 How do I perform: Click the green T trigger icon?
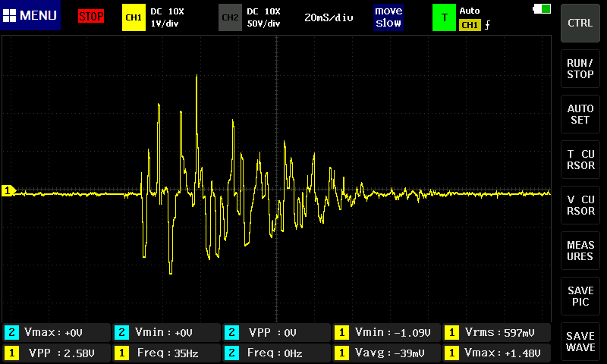click(x=444, y=17)
